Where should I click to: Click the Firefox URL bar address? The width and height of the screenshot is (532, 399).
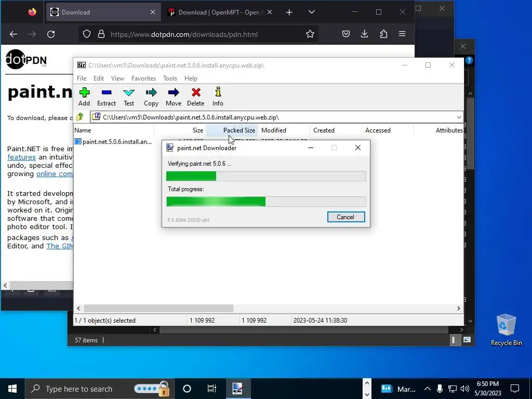[x=184, y=34]
